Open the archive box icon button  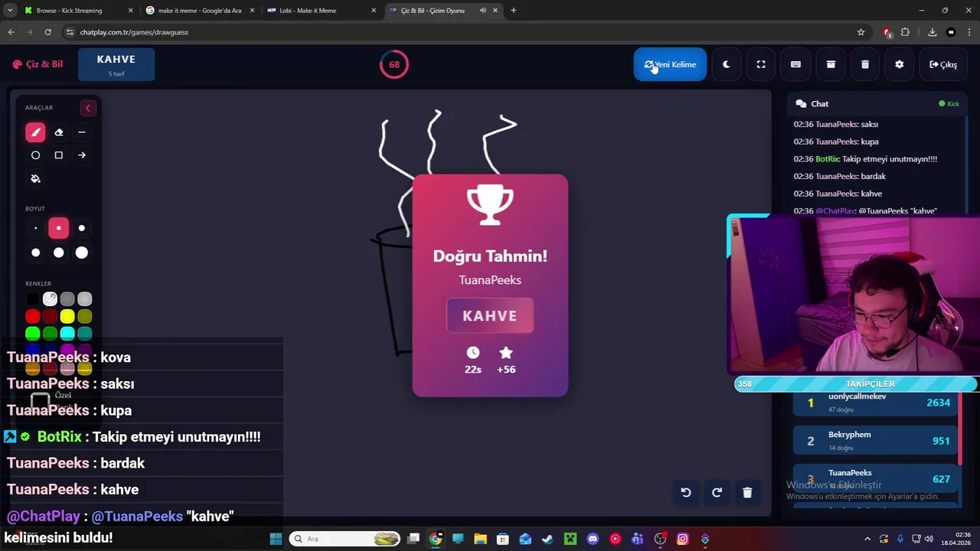(831, 64)
